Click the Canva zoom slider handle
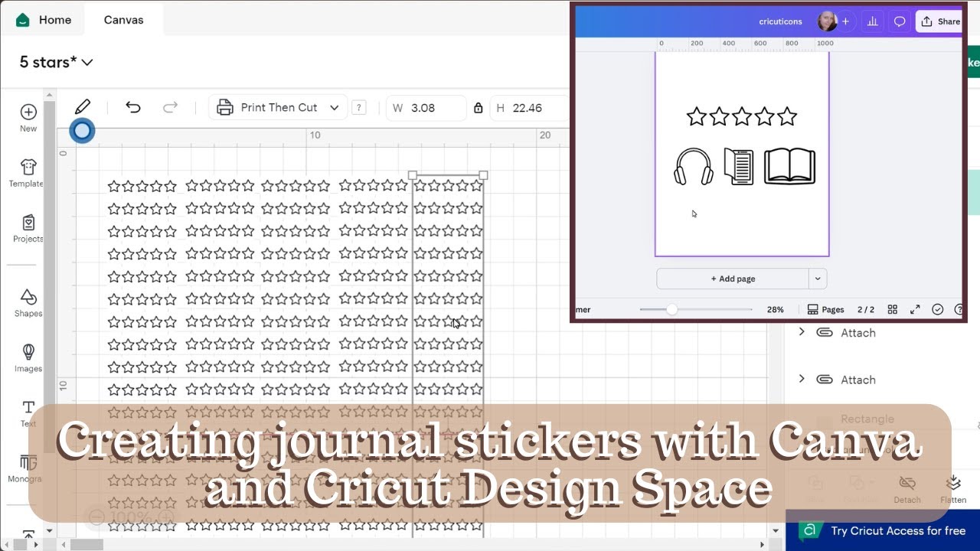 671,309
